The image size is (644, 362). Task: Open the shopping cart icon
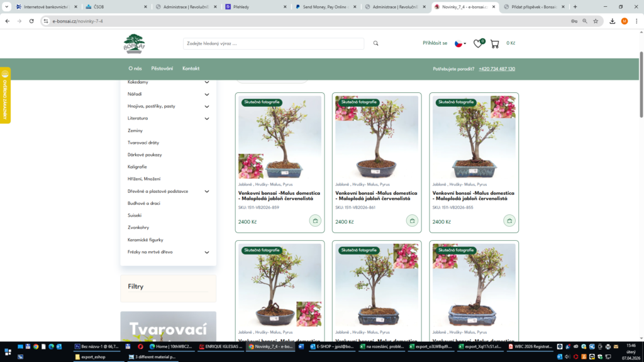point(495,44)
